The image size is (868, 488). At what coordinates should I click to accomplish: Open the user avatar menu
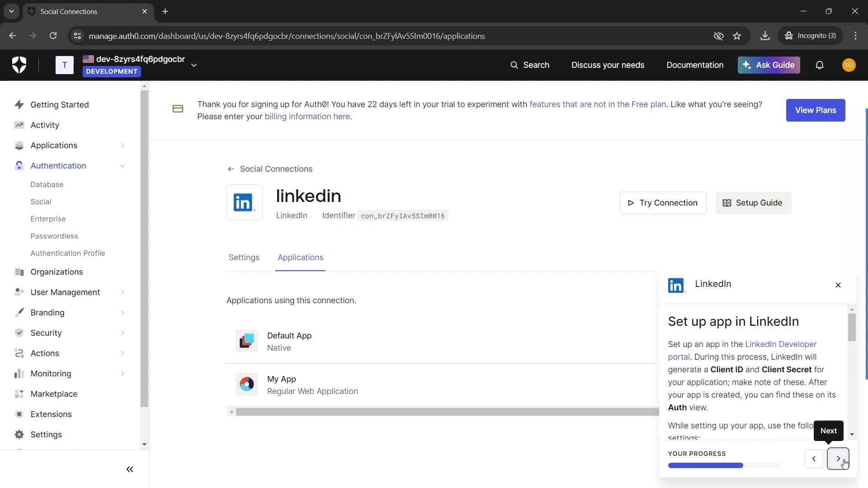[x=849, y=65]
